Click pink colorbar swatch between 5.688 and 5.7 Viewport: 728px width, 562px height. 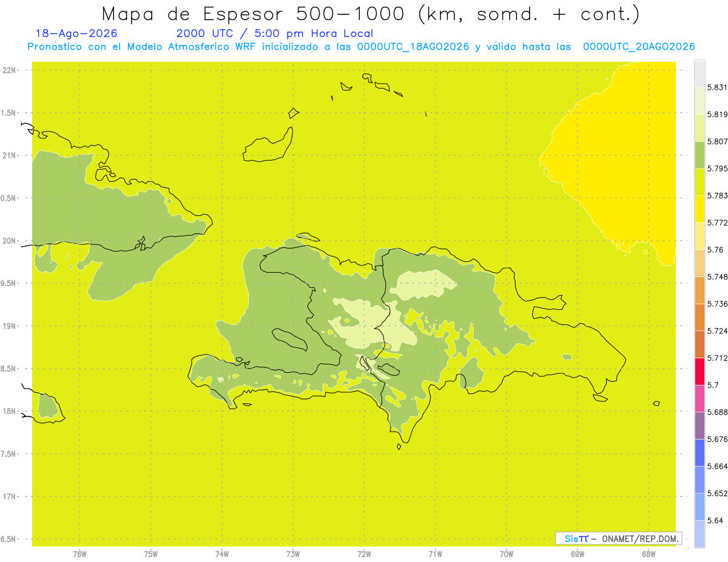(x=699, y=398)
